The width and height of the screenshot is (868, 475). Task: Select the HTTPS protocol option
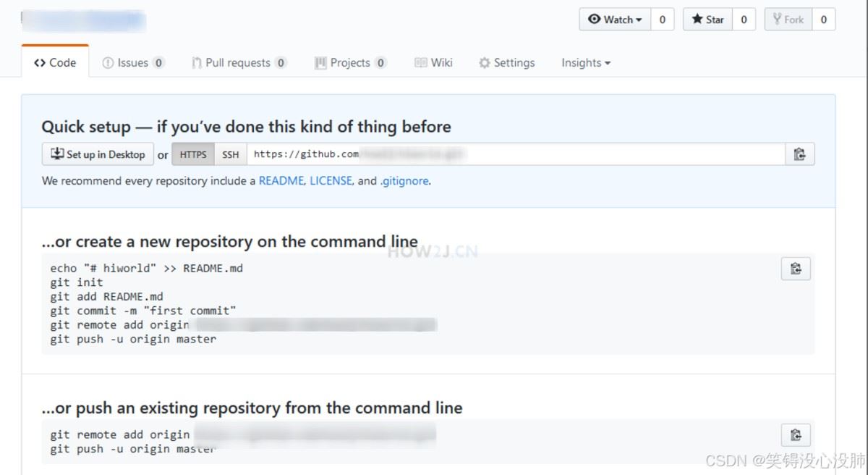193,154
